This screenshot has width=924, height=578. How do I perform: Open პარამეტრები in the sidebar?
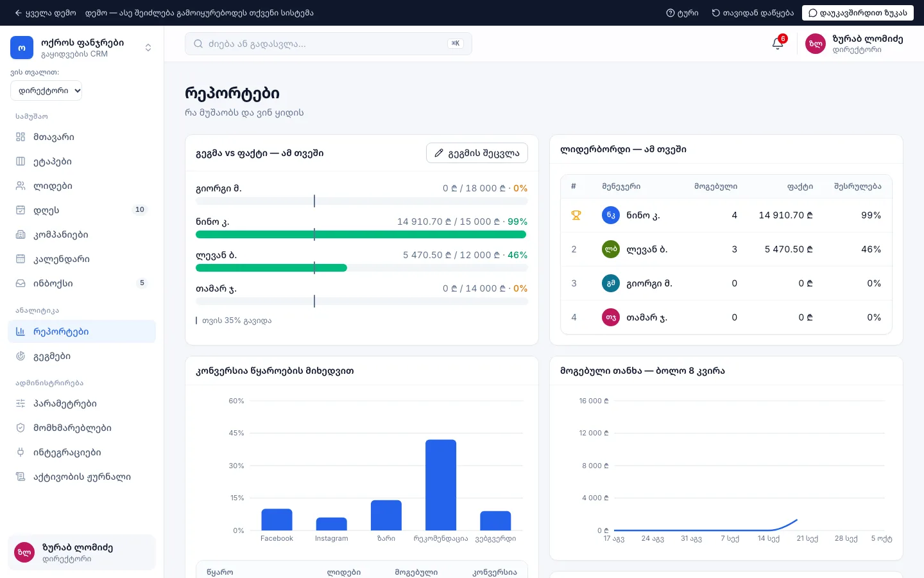pos(81,403)
